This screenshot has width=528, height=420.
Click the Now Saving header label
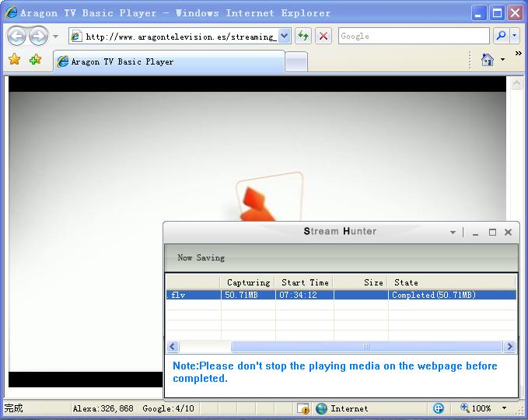pos(201,257)
